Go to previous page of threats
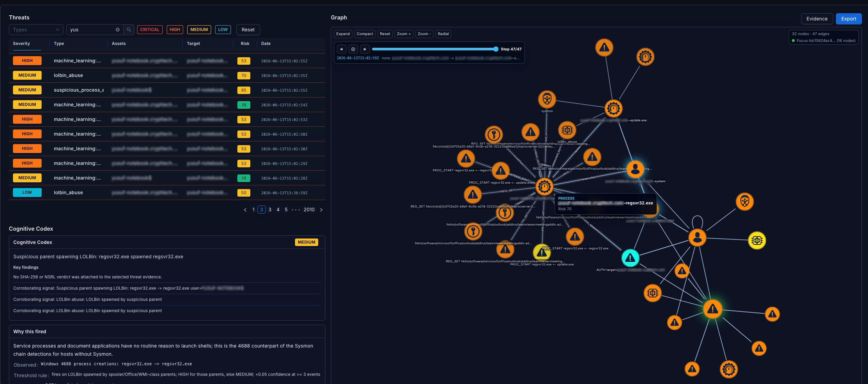This screenshot has width=868, height=384. tap(245, 210)
